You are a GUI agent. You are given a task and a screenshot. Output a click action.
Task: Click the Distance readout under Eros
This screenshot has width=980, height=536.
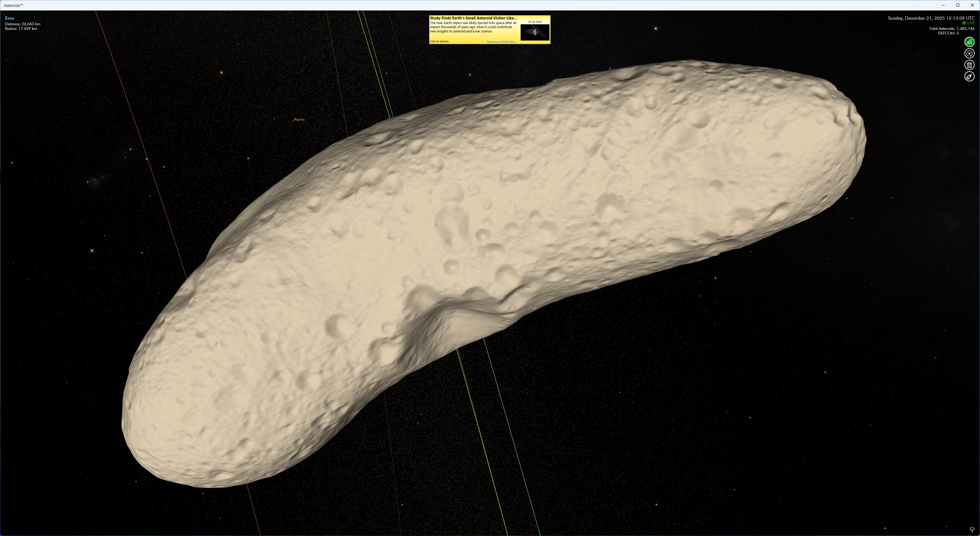point(22,23)
